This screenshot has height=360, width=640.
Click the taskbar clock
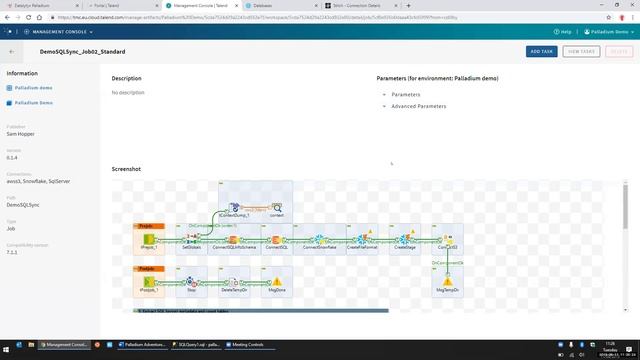click(611, 350)
